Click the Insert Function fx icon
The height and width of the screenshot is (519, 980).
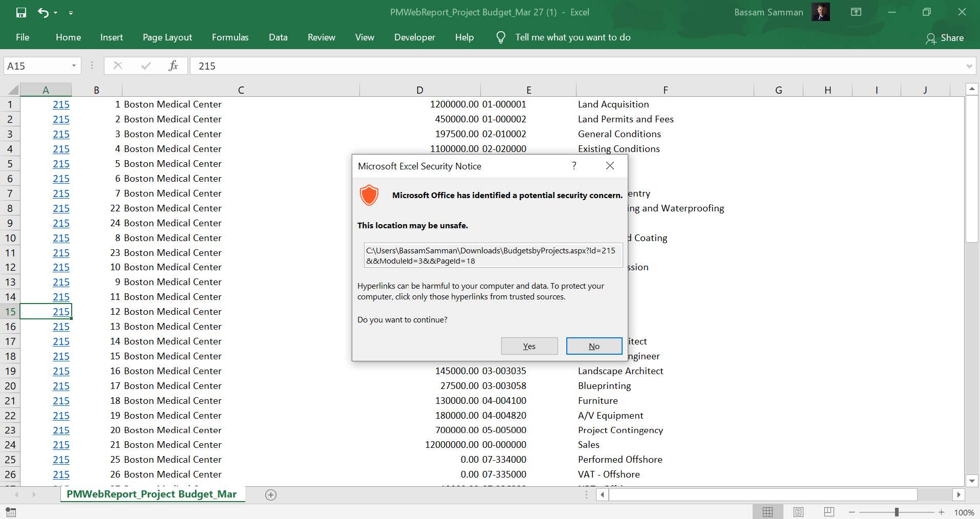coord(173,66)
